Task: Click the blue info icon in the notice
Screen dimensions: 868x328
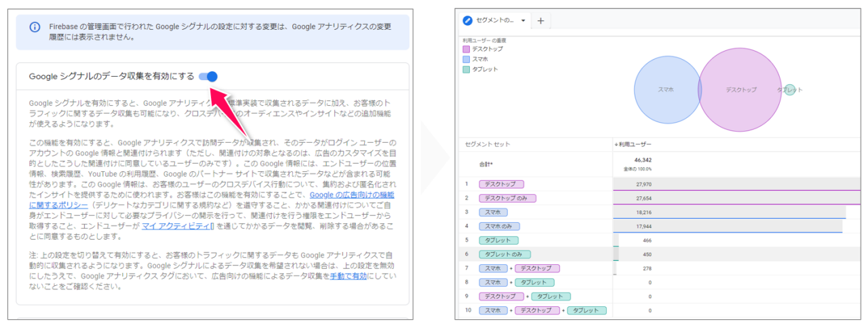Action: click(x=35, y=27)
